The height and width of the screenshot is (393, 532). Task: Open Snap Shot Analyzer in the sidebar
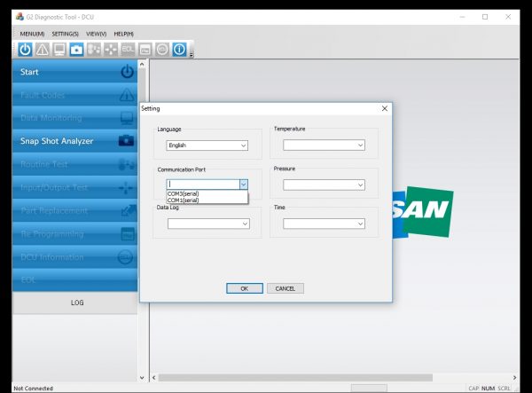(x=75, y=141)
